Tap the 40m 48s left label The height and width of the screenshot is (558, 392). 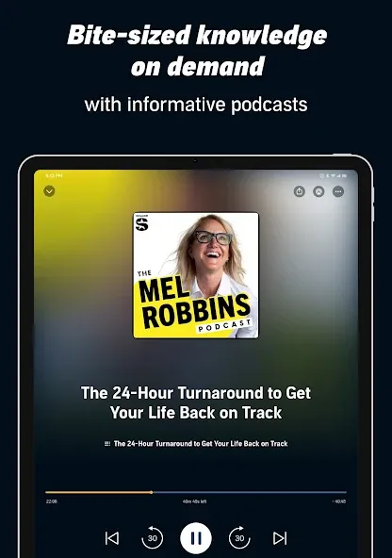point(194,501)
